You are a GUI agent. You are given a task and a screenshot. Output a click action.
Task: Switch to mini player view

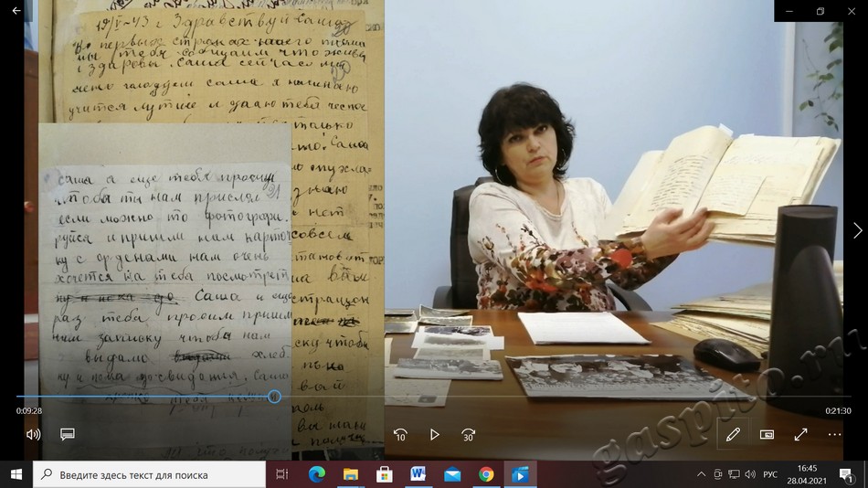point(767,435)
